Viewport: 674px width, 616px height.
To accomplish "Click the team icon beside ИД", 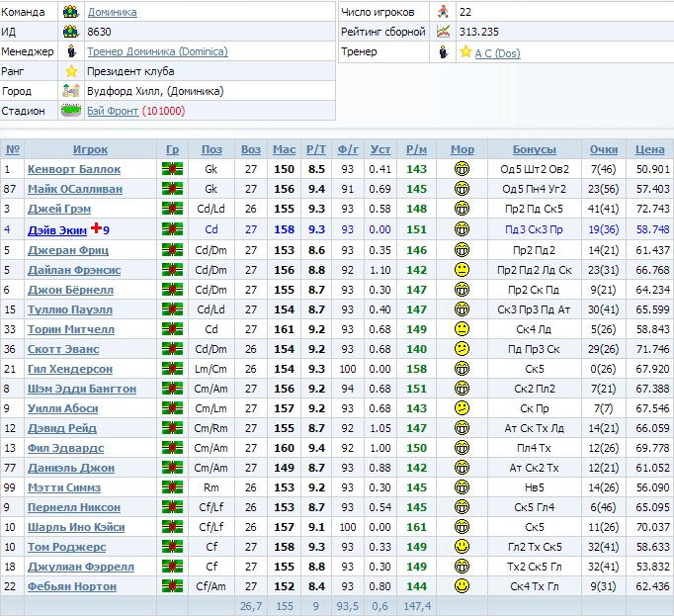I will pyautogui.click(x=71, y=32).
